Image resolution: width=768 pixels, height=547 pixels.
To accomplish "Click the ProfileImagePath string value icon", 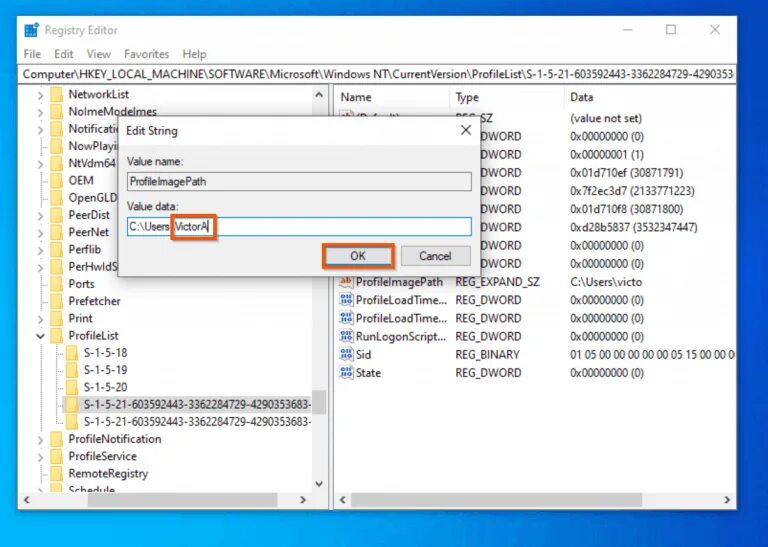I will [346, 282].
